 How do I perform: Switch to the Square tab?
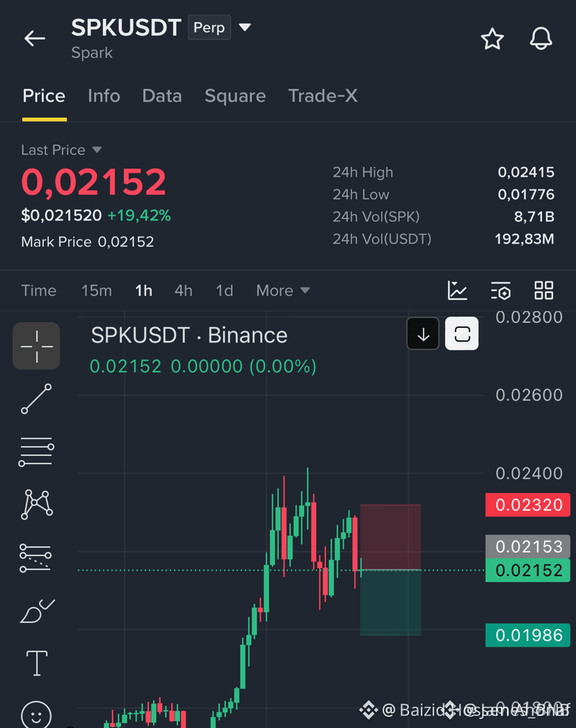tap(235, 96)
